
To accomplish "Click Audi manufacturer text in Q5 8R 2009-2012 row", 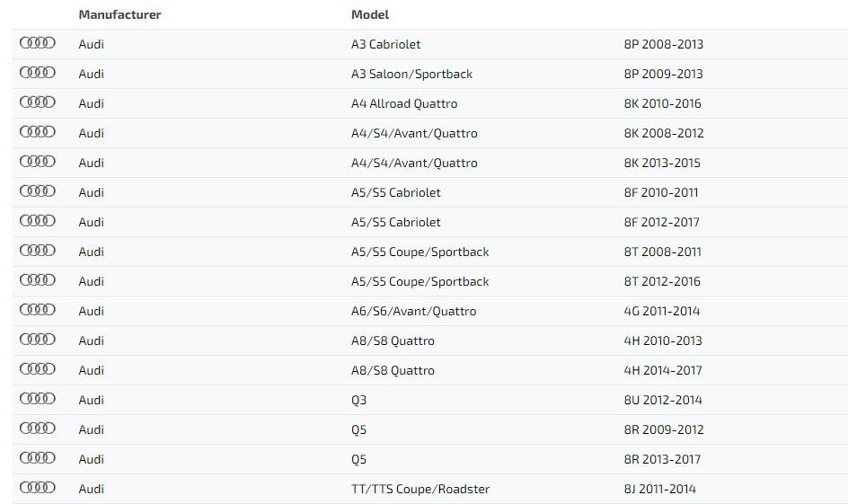I will click(x=92, y=429).
